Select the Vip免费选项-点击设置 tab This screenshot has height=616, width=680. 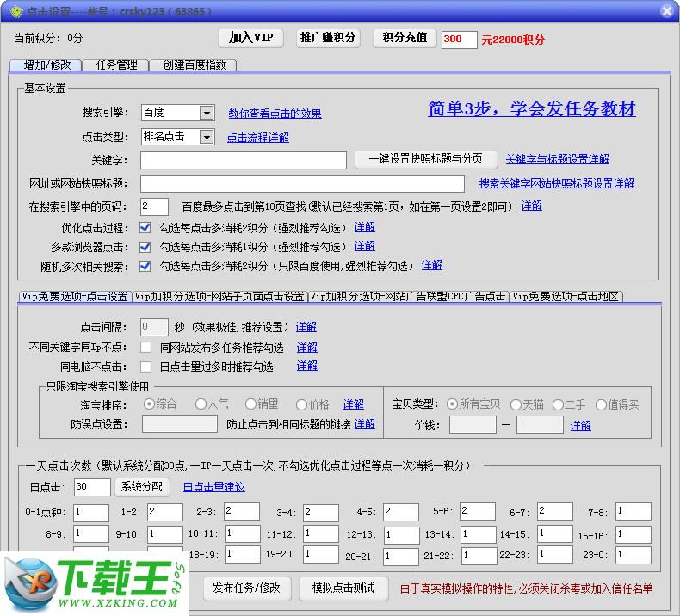[x=75, y=297]
